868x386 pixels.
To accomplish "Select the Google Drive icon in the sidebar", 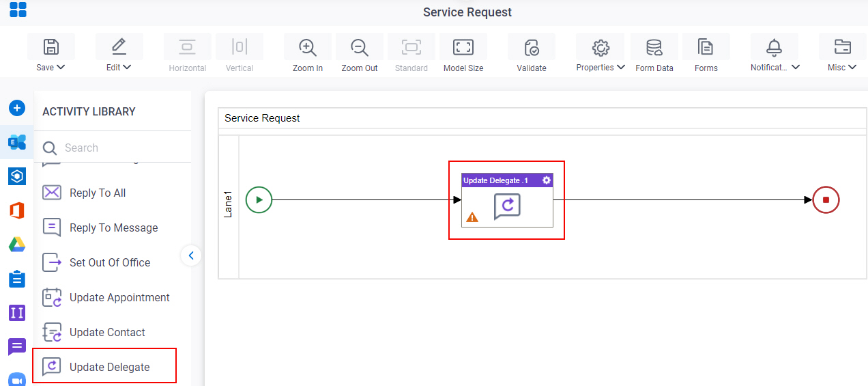I will pyautogui.click(x=17, y=245).
